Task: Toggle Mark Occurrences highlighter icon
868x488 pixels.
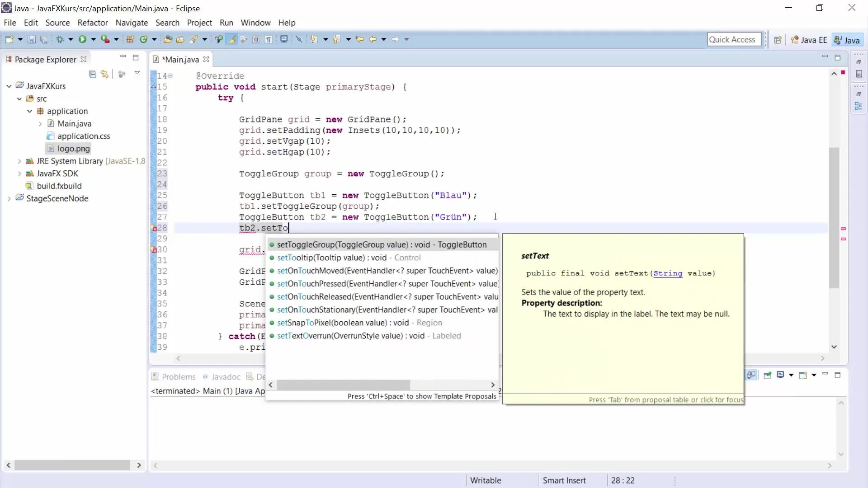Action: coord(232,39)
